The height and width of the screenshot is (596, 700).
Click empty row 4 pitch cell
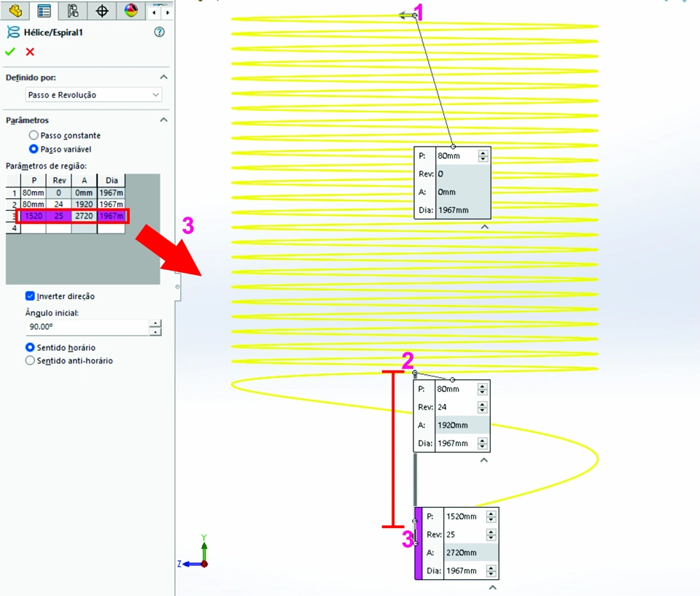(x=34, y=228)
